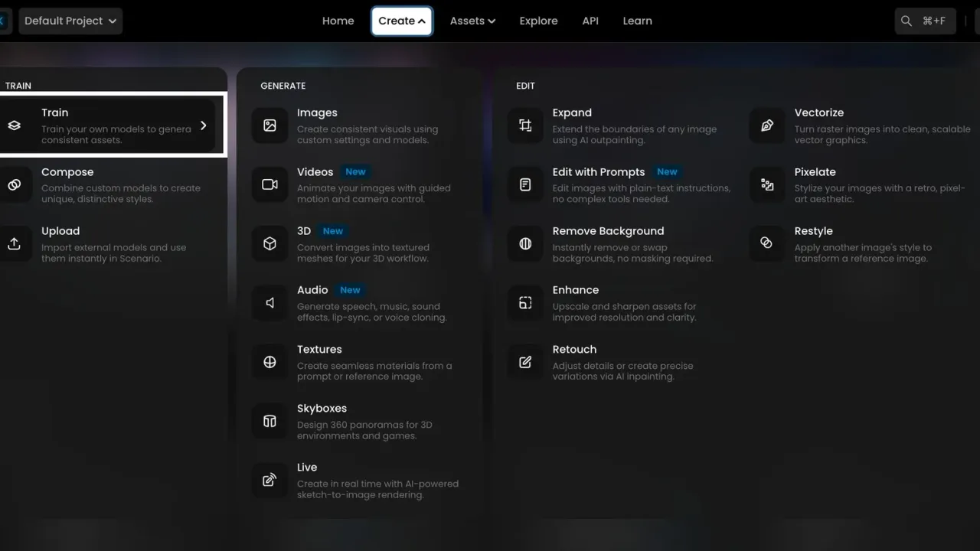Open the Learn menu item

pyautogui.click(x=637, y=21)
